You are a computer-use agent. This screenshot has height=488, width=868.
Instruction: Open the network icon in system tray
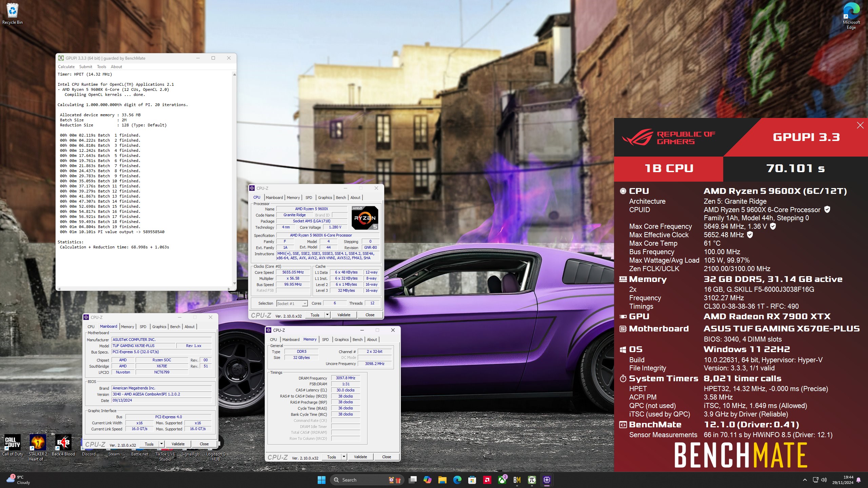[x=815, y=480]
